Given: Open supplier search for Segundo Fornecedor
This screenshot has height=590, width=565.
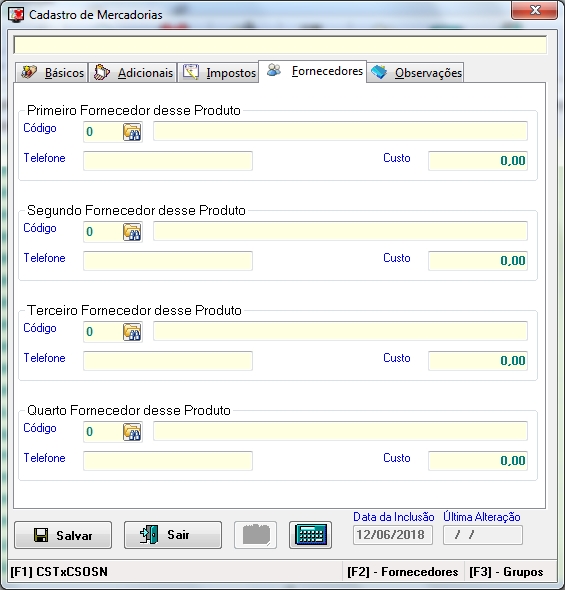Looking at the screenshot, I should coord(132,232).
